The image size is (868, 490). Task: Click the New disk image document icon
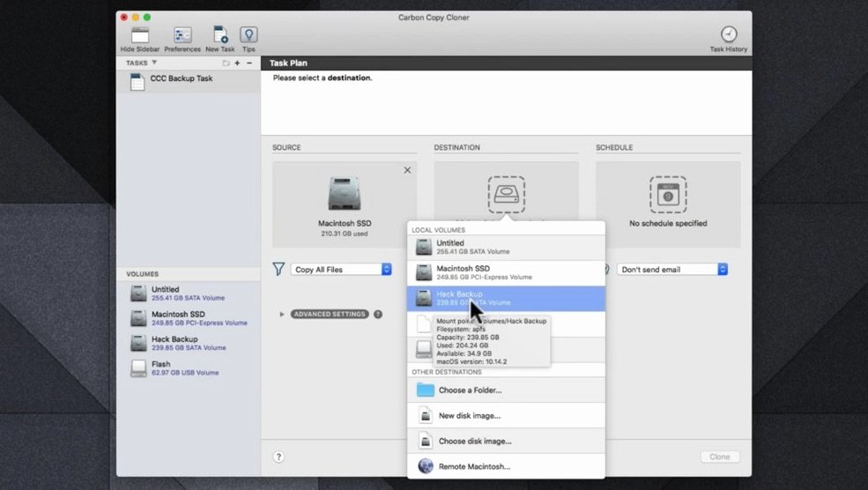pos(425,415)
